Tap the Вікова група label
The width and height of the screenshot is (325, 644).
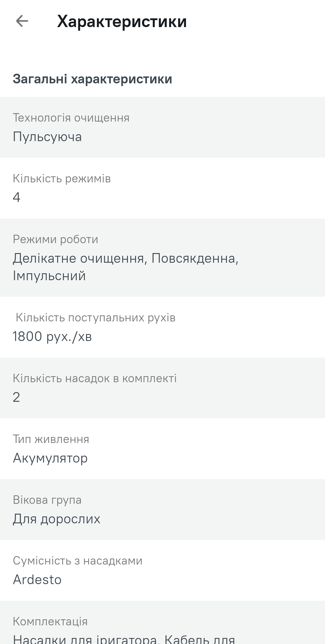tap(47, 500)
